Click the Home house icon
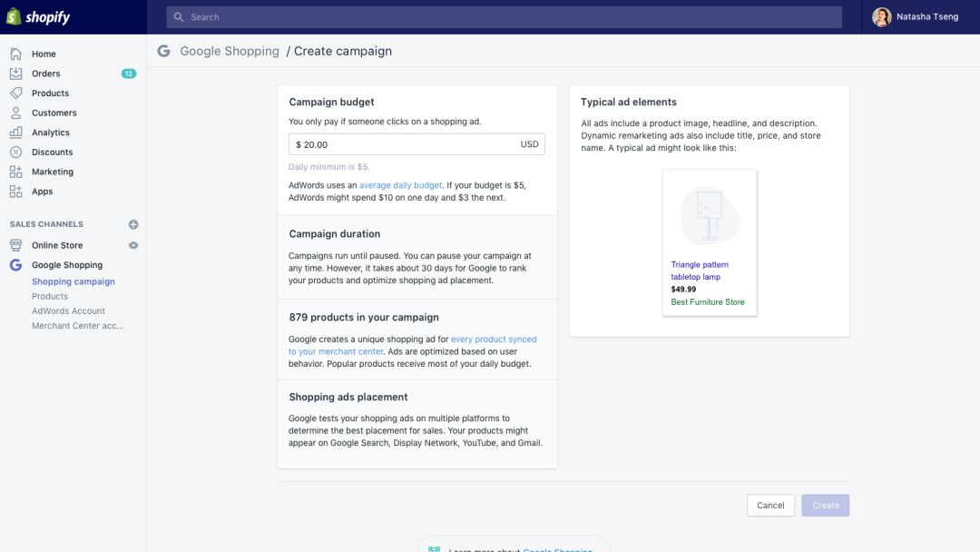This screenshot has width=980, height=552. (15, 54)
